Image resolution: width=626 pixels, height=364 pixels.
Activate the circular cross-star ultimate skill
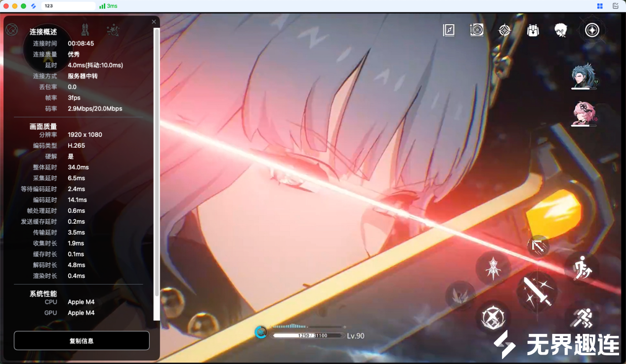(x=493, y=318)
